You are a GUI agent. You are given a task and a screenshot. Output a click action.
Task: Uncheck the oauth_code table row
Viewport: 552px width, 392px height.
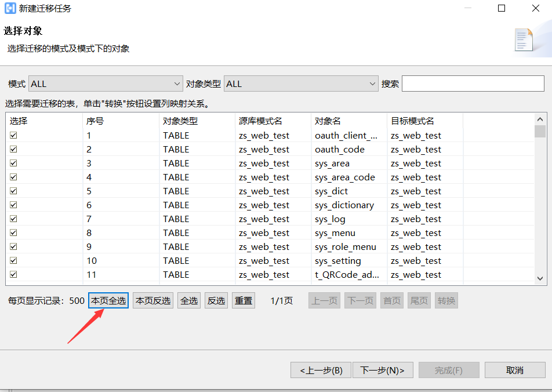click(13, 149)
